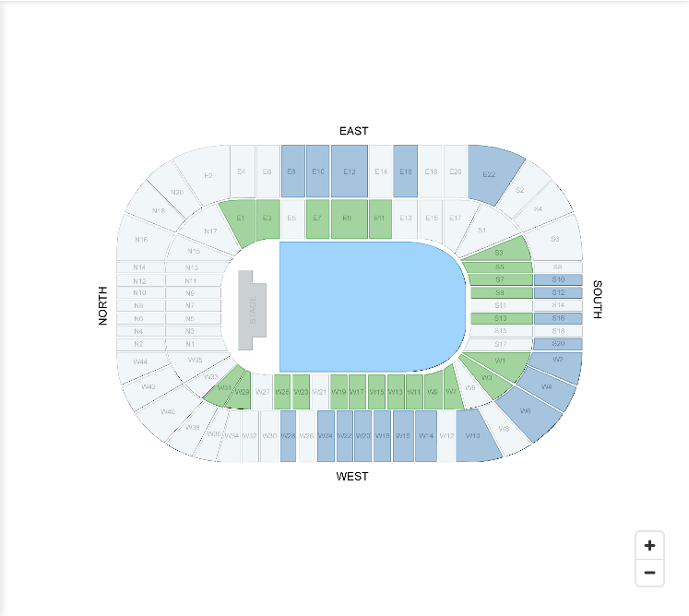Click the zoom in plus button
Viewport: 689px width, 616px height.
click(649, 545)
